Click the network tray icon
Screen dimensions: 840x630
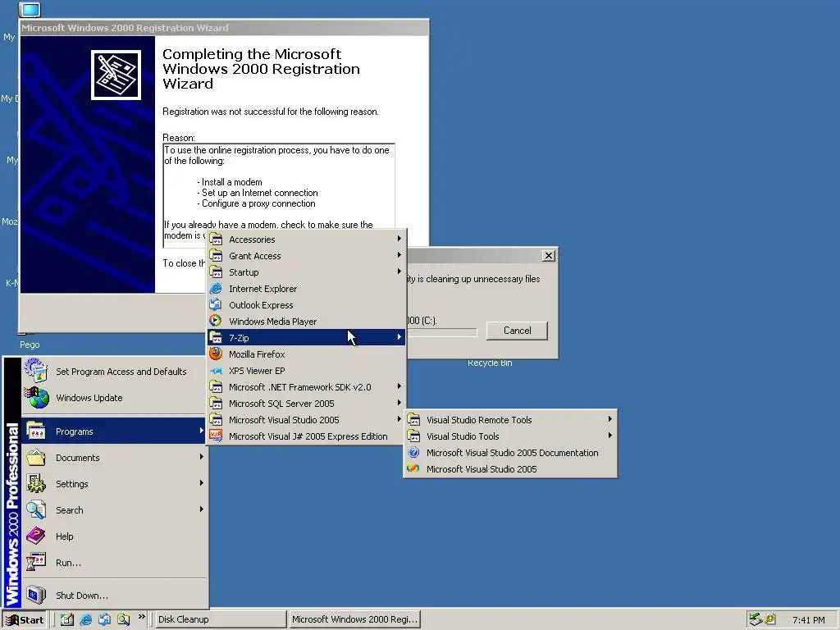(x=756, y=619)
